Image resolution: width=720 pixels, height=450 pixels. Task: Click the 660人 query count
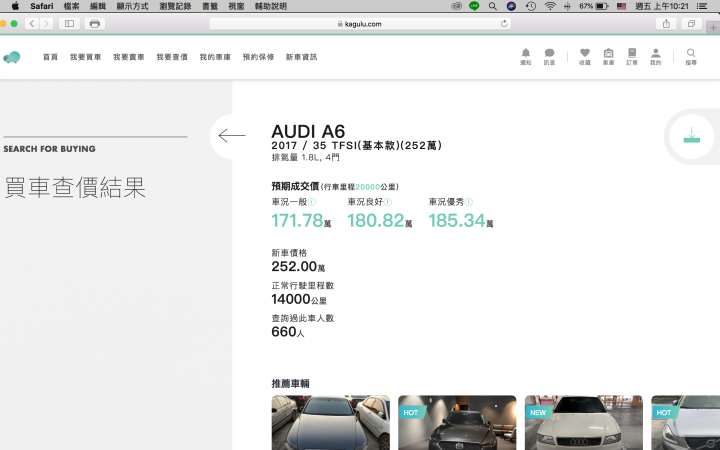click(288, 332)
